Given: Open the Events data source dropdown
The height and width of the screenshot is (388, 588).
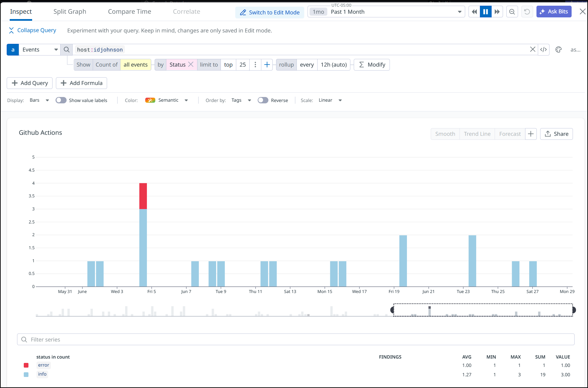Looking at the screenshot, I should tap(40, 50).
